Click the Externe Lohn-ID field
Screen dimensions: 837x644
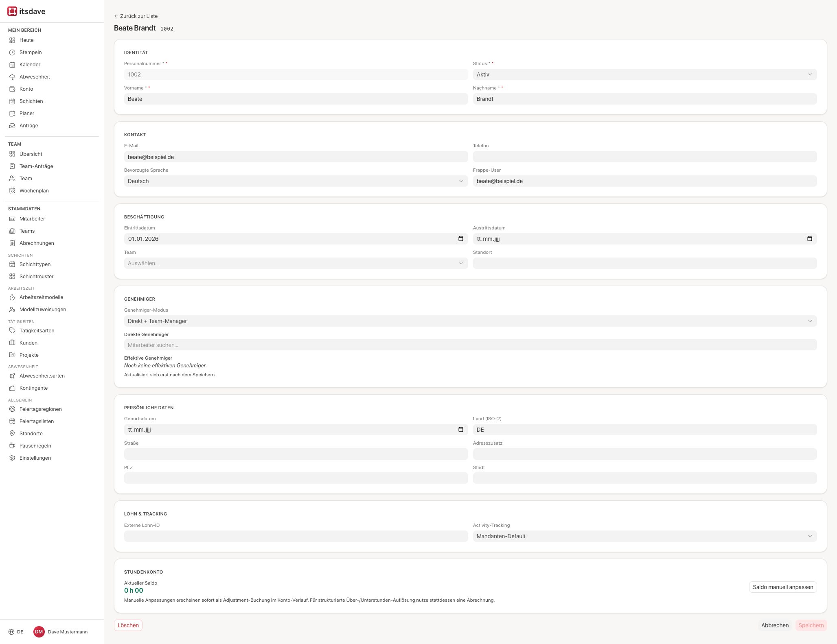tap(296, 536)
